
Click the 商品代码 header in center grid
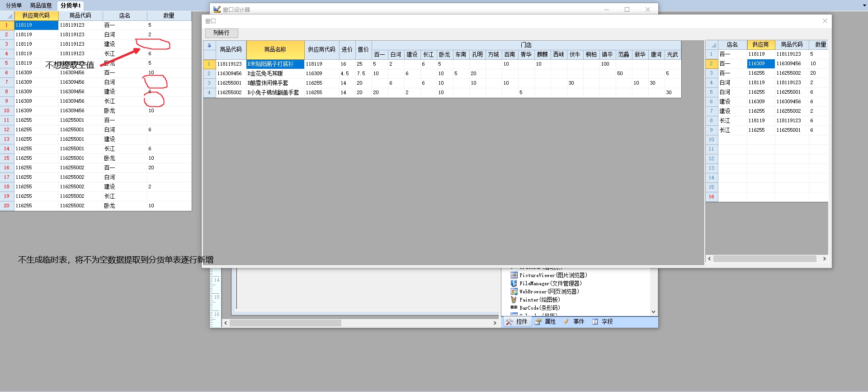[x=231, y=50]
